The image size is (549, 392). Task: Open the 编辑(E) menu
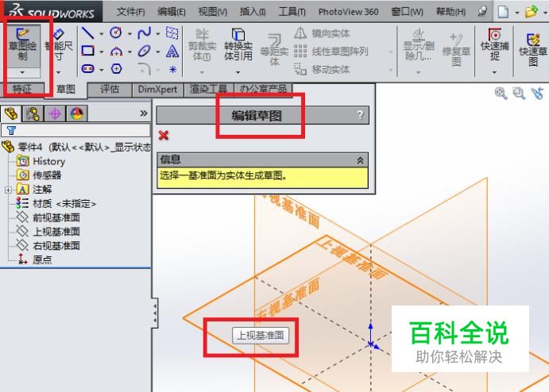[x=171, y=12]
